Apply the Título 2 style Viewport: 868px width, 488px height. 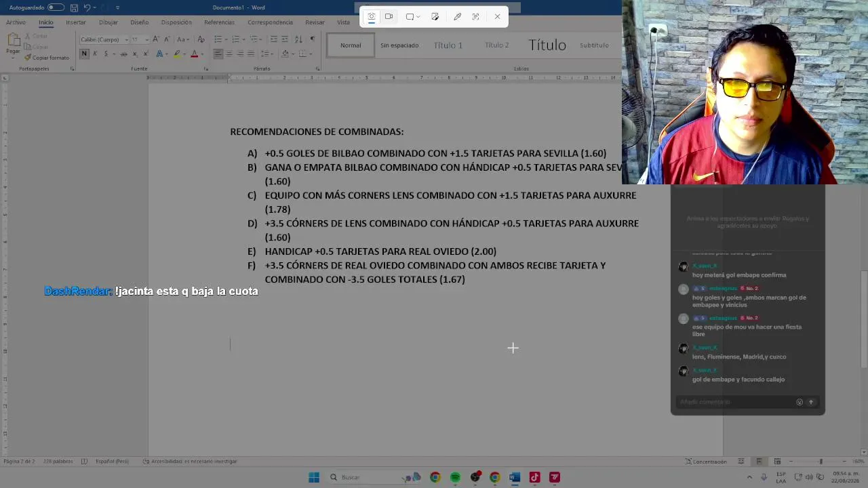[x=496, y=45]
